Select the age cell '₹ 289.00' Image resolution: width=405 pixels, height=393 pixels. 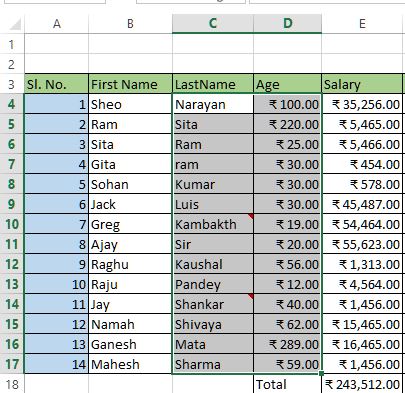click(288, 344)
